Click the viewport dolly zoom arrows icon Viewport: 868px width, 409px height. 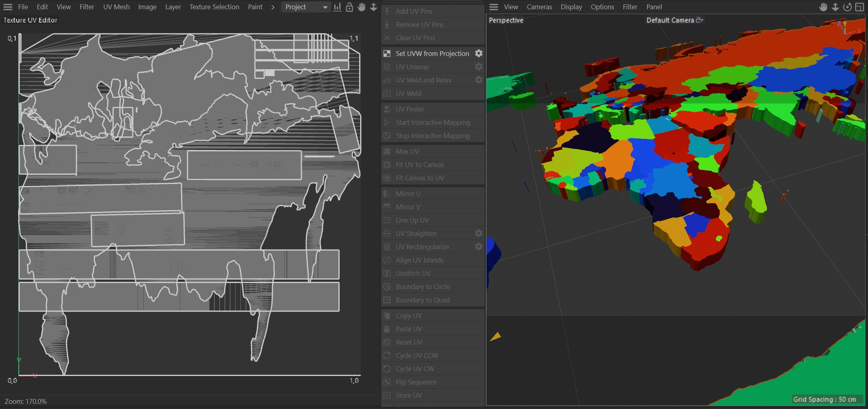[835, 7]
